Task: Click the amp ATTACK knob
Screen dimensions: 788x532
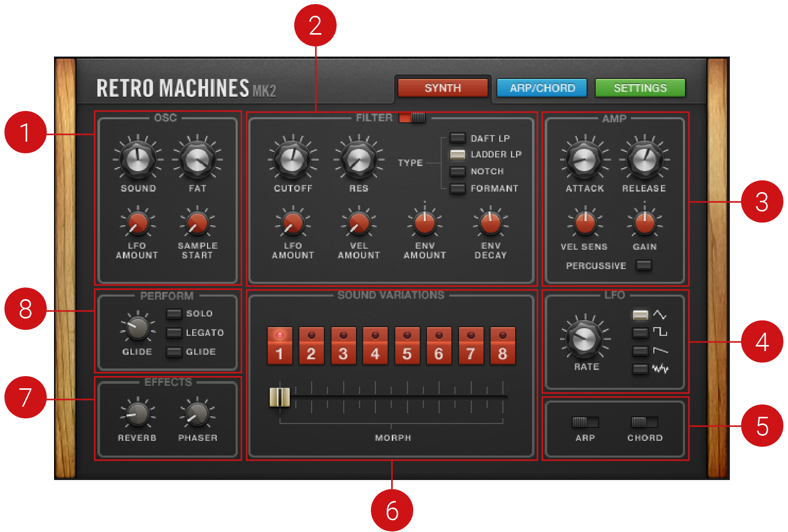Action: pyautogui.click(x=584, y=159)
